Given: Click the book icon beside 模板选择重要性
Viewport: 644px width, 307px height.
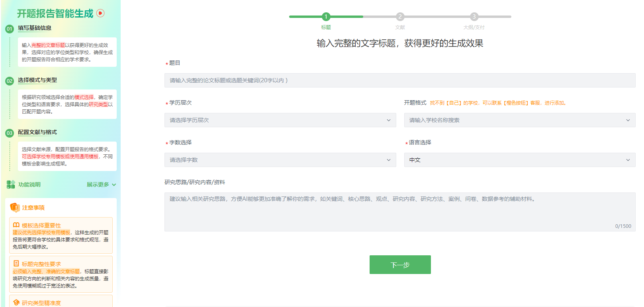Looking at the screenshot, I should (x=16, y=225).
